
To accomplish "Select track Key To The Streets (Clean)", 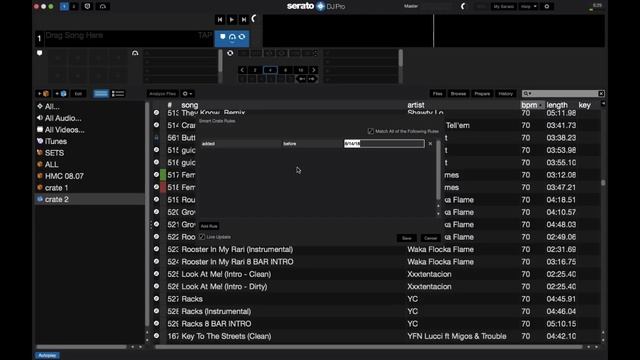I will point(226,336).
